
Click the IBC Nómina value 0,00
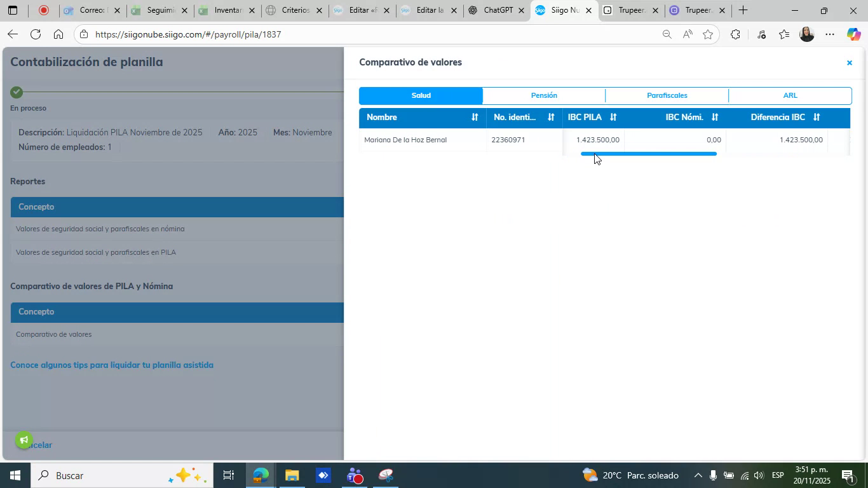[714, 140]
